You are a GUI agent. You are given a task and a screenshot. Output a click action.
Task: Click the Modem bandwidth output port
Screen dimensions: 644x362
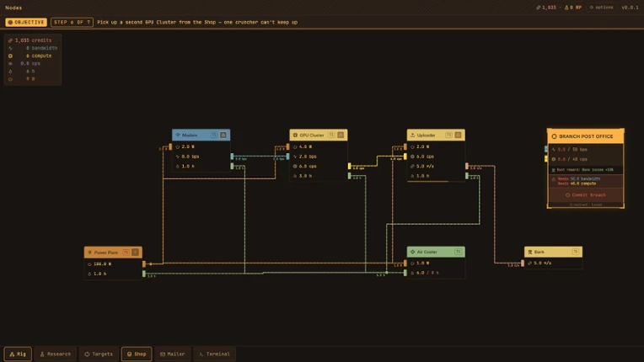[x=232, y=157]
